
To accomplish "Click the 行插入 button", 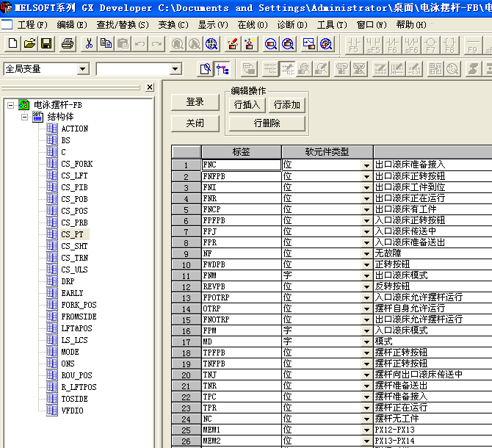I will (x=247, y=105).
